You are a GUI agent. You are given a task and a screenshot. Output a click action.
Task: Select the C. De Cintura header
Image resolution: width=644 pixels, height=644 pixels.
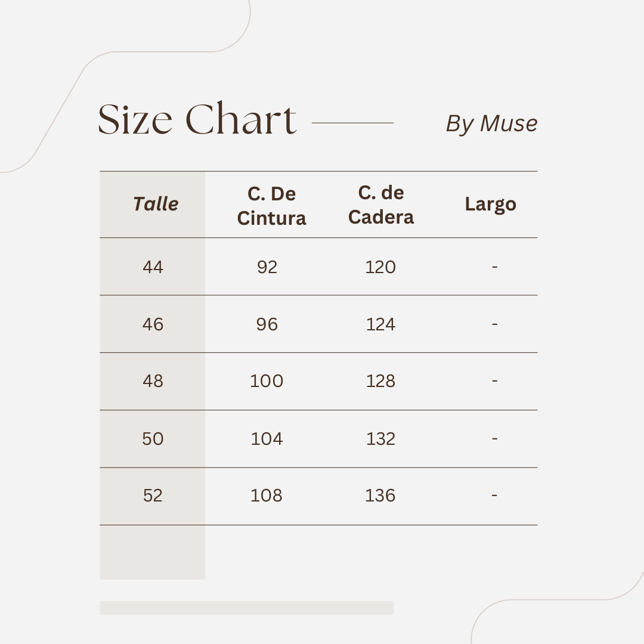(271, 206)
